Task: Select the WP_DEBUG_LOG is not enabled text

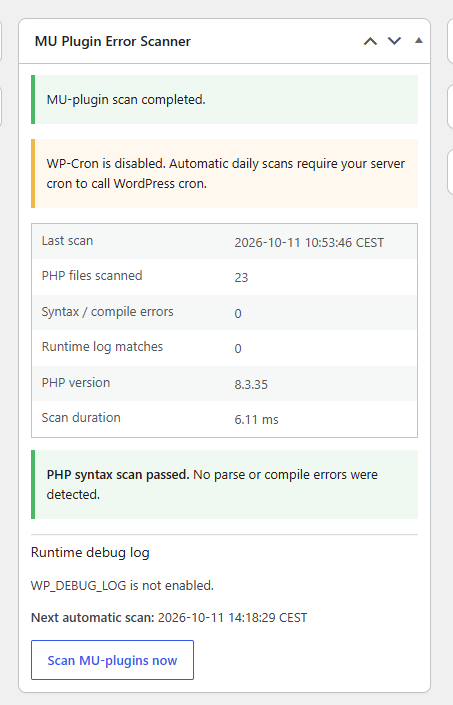Action: coord(122,585)
